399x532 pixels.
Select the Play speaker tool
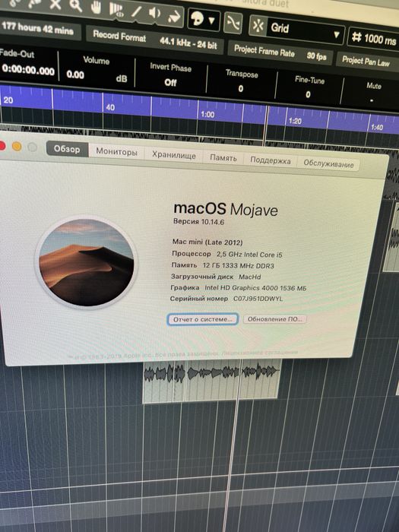155,13
